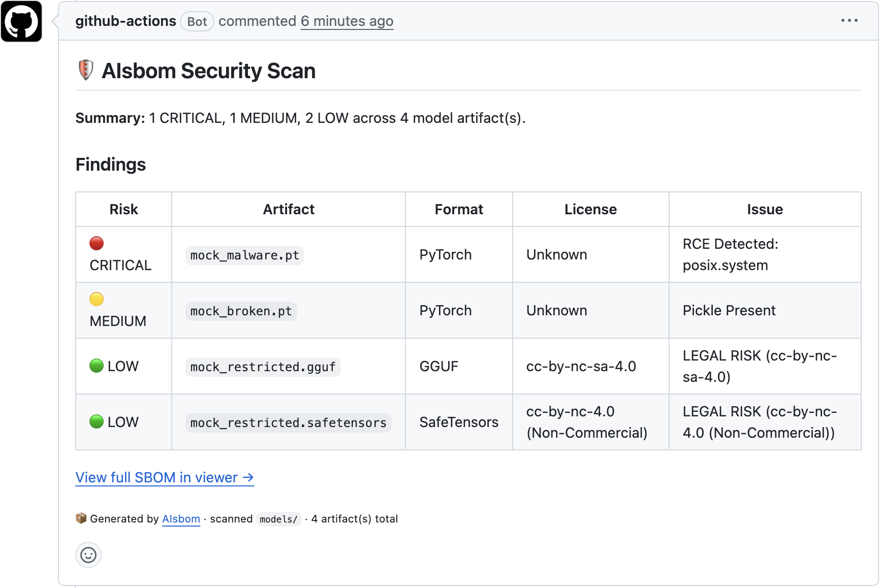Click the green LOW dot for mock_restricted.safetensors
This screenshot has height=588, width=880.
click(97, 421)
